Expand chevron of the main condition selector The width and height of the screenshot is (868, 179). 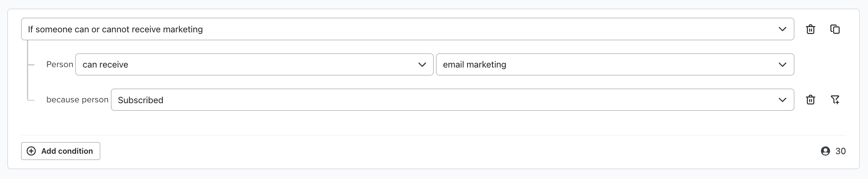pyautogui.click(x=782, y=29)
